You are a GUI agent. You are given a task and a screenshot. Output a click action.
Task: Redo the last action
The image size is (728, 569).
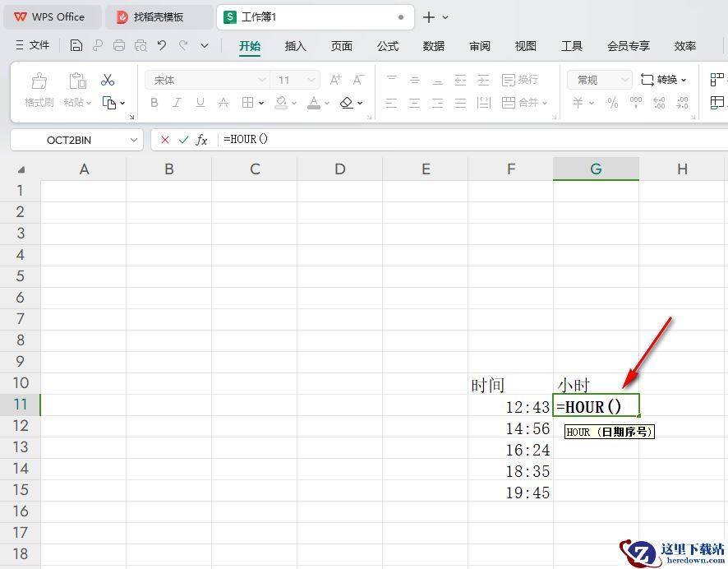coord(183,45)
